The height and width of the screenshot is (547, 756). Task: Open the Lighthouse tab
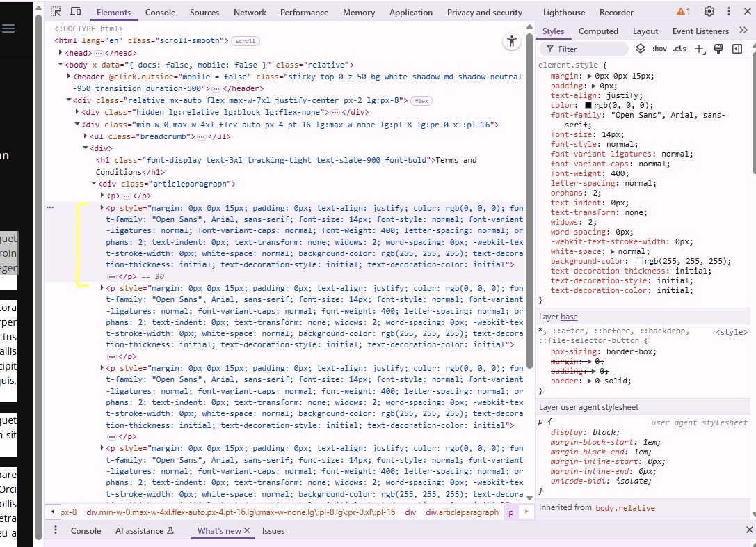[x=564, y=12]
